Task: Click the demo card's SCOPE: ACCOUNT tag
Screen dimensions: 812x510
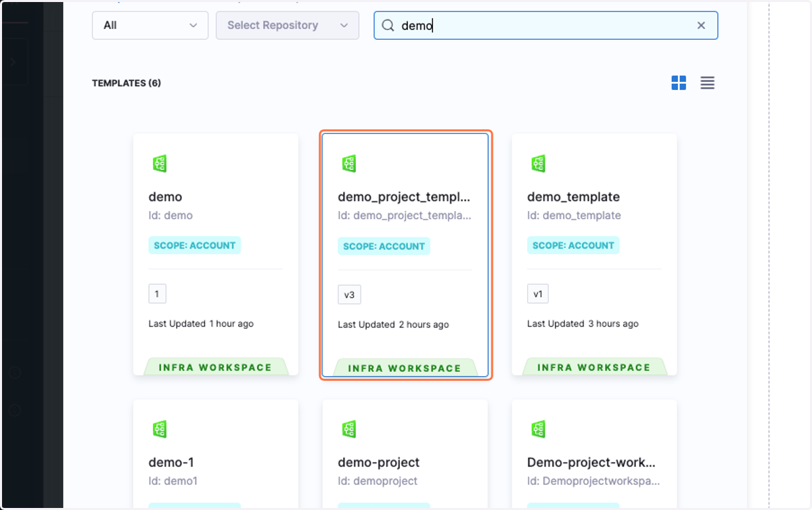Action: click(x=194, y=246)
